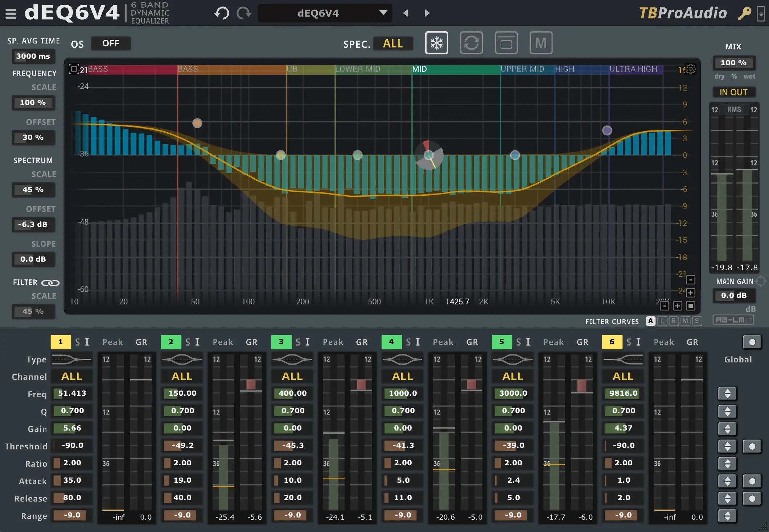Click the window layout icon
The width and height of the screenshot is (769, 532).
click(x=506, y=43)
